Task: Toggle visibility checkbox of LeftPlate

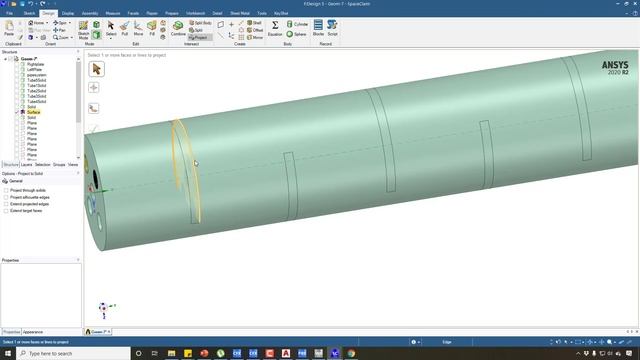Action: [x=17, y=70]
